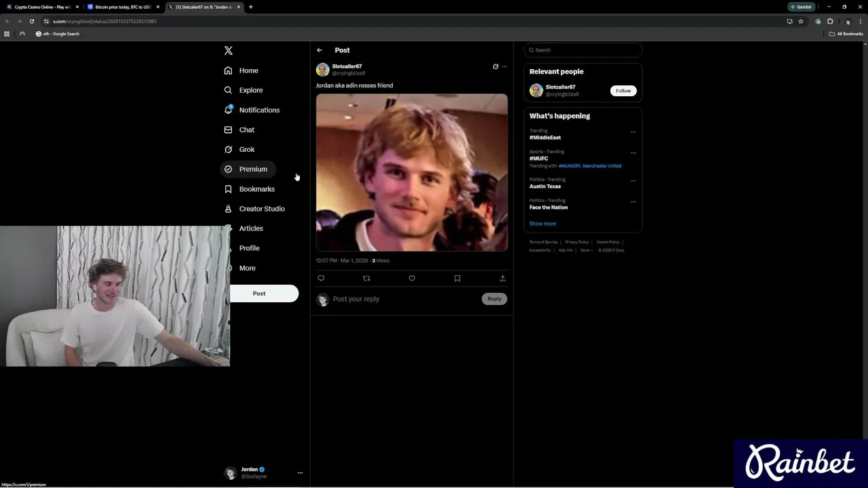
Task: Open more options for Face the Nation trend
Action: tap(633, 202)
